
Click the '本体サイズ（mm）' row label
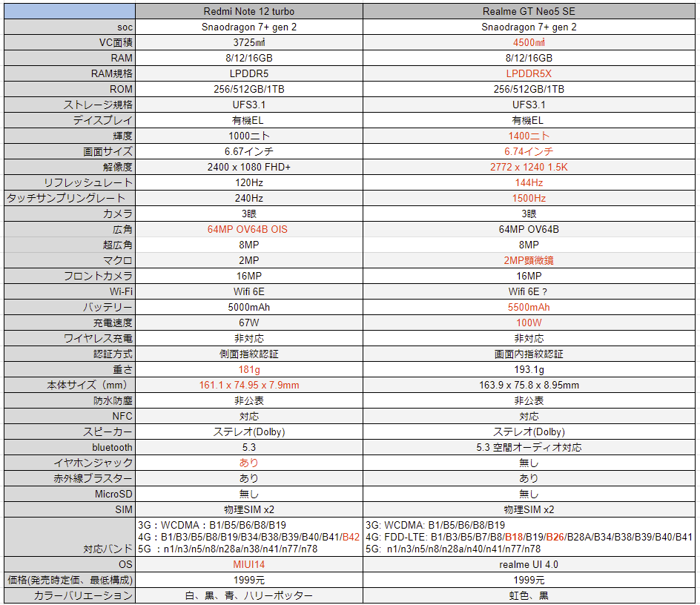[70, 385]
